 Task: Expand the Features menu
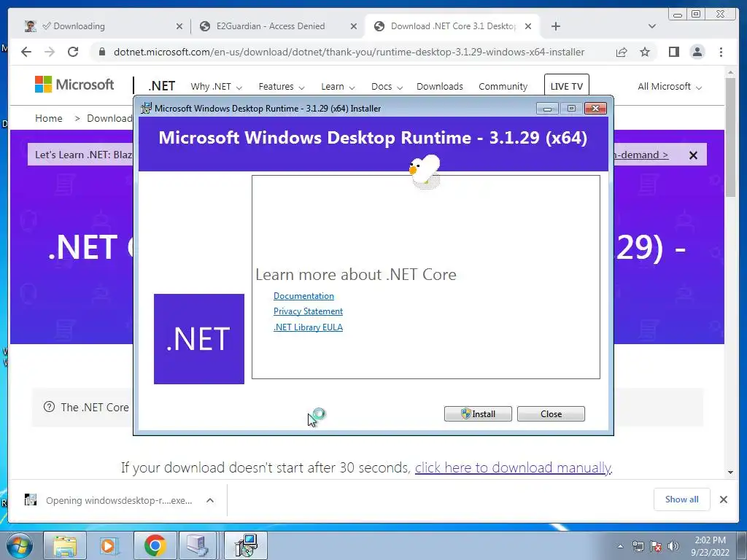tap(281, 87)
